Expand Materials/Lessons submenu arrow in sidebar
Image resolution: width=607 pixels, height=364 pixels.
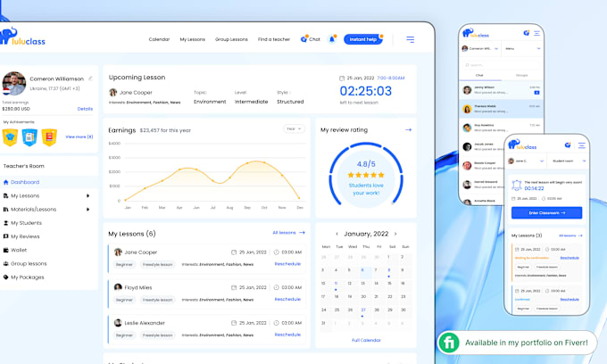(87, 210)
